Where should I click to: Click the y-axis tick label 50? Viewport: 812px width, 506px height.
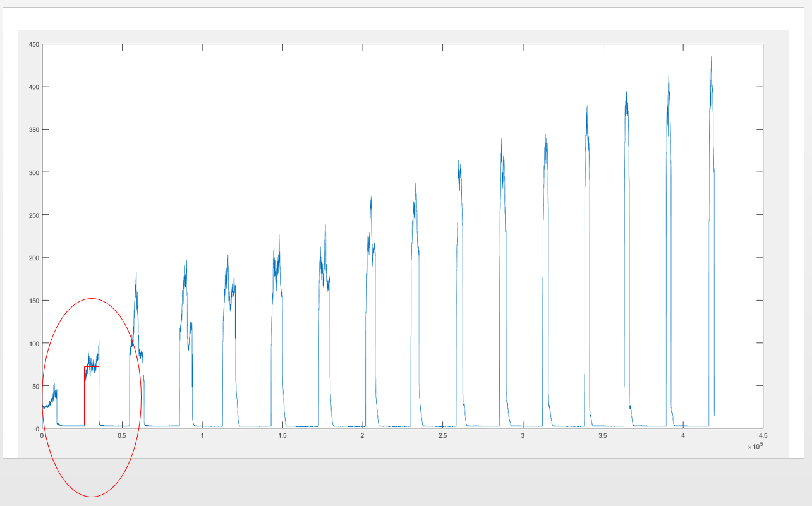(35, 386)
